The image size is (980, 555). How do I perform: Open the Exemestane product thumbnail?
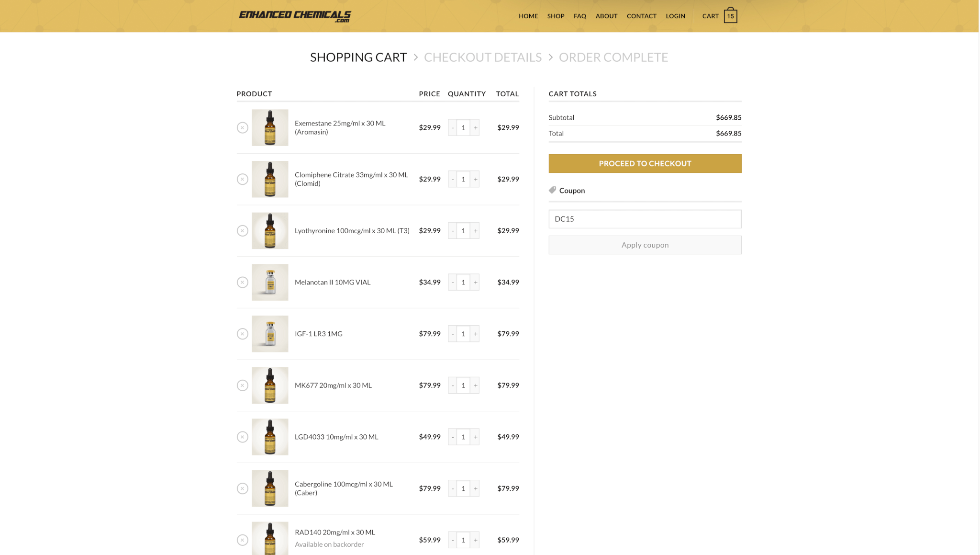click(270, 127)
